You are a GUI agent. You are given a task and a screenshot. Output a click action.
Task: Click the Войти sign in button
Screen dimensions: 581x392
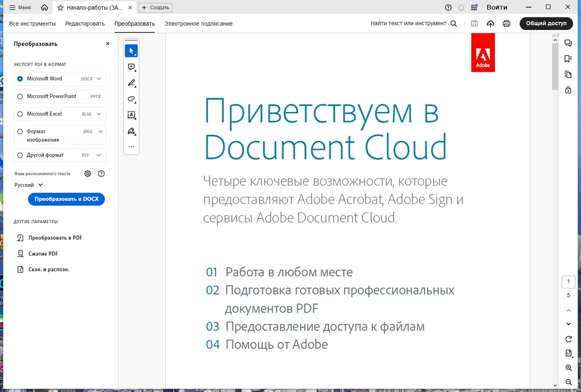[x=497, y=7]
